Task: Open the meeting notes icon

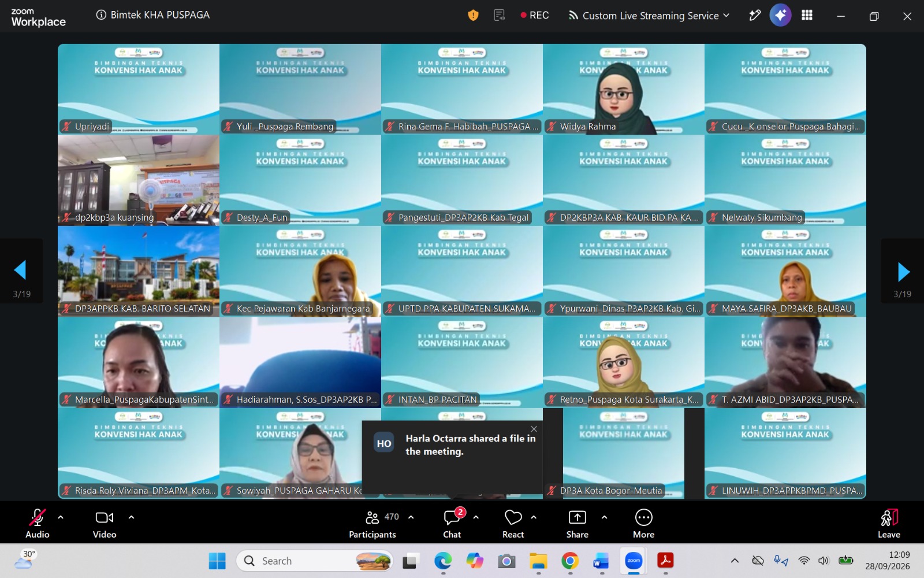Action: [x=500, y=16]
